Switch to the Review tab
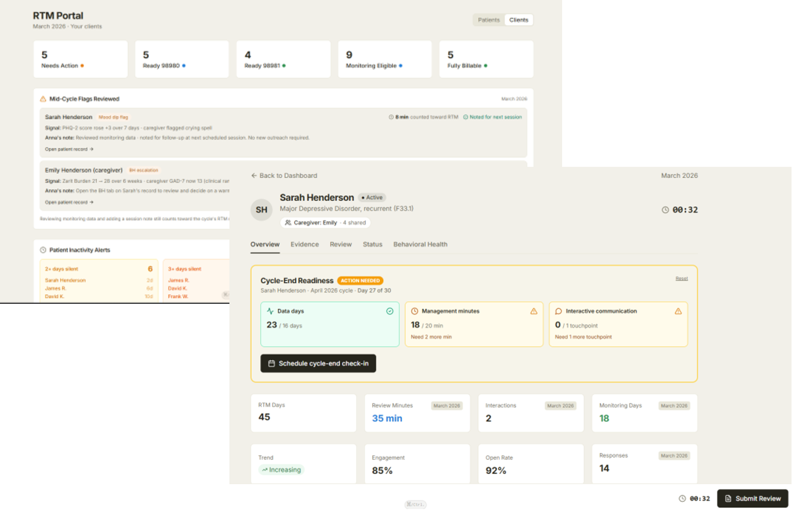This screenshot has height=532, width=803. (341, 245)
